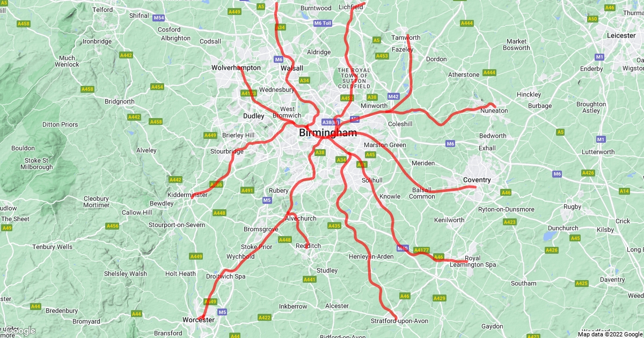The width and height of the screenshot is (644, 338).
Task: Click the A423 road shield
Action: coord(510,222)
